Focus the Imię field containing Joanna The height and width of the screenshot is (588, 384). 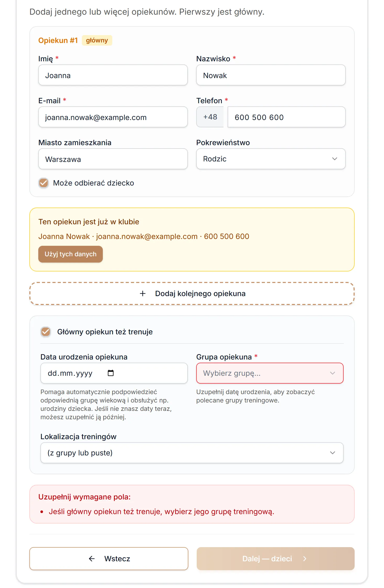click(113, 75)
